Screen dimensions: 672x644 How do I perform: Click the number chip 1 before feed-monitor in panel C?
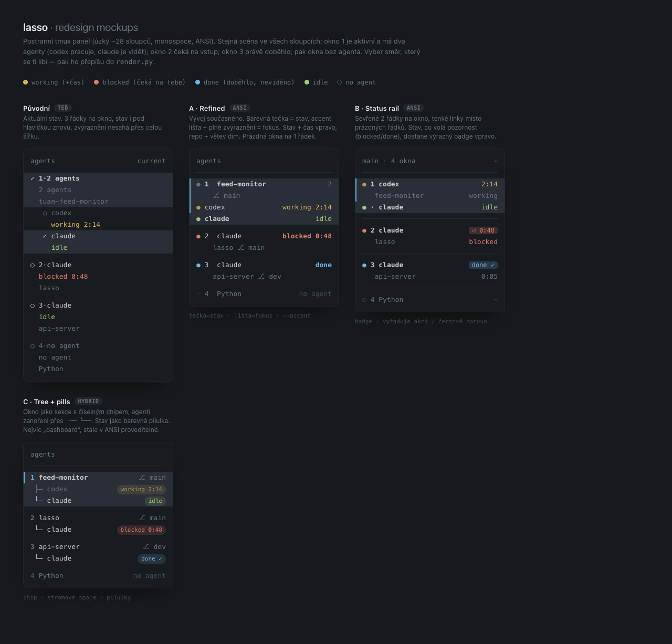(x=33, y=478)
